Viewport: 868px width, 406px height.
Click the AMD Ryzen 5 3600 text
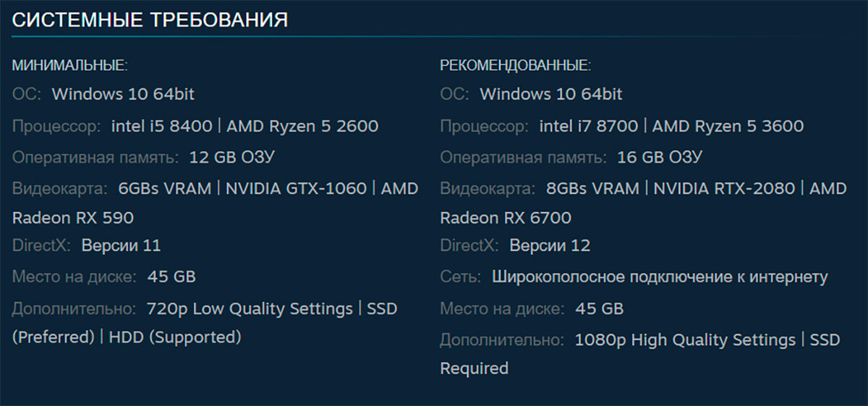point(728,127)
